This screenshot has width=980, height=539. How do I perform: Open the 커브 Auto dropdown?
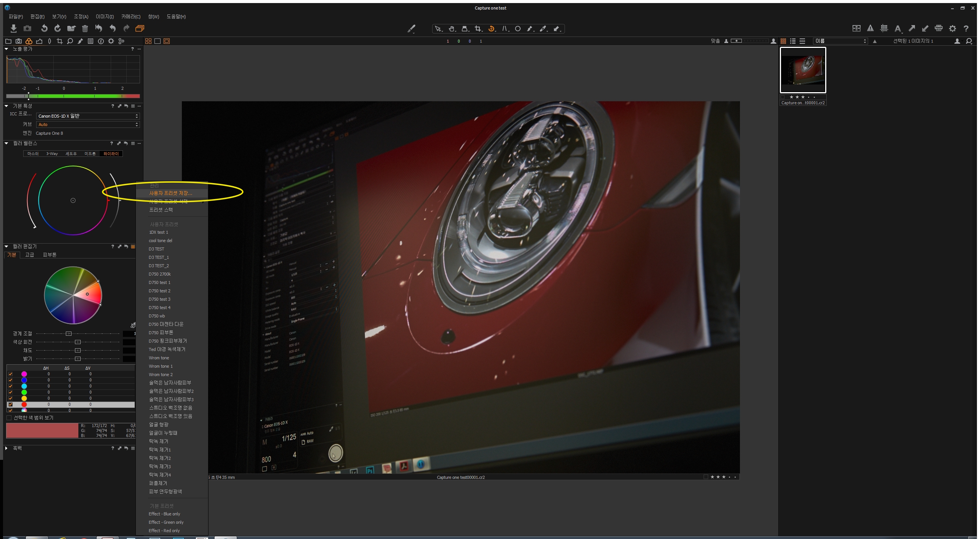click(x=87, y=124)
